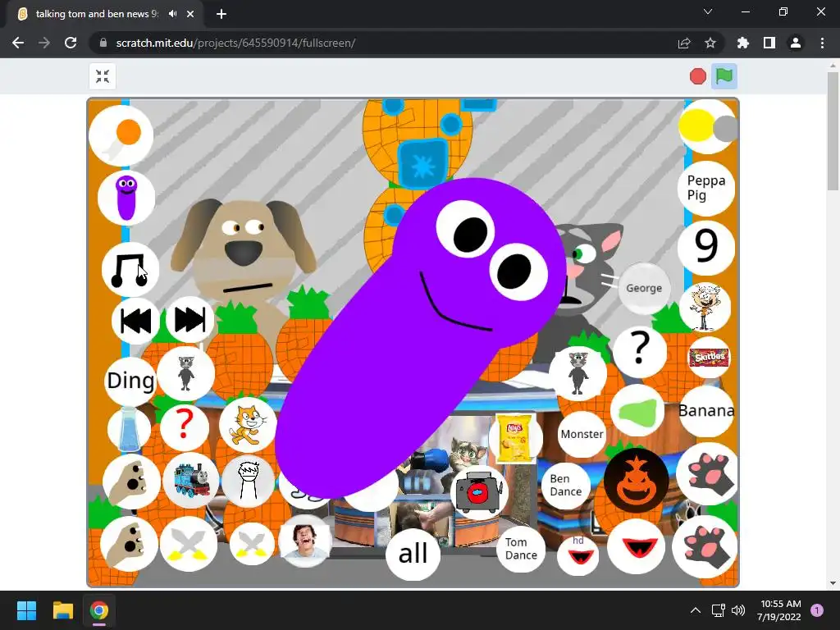Image resolution: width=840 pixels, height=630 pixels.
Task: Select the small purple bean character button
Action: [126, 198]
